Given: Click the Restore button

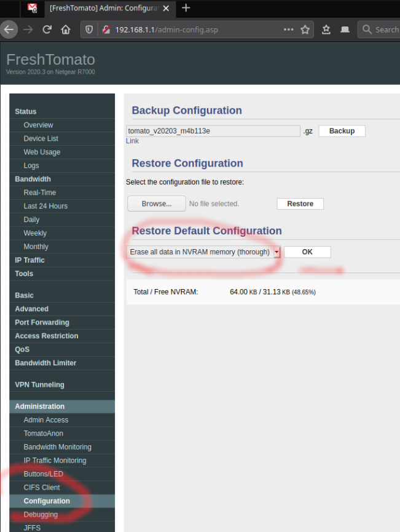Looking at the screenshot, I should click(300, 204).
